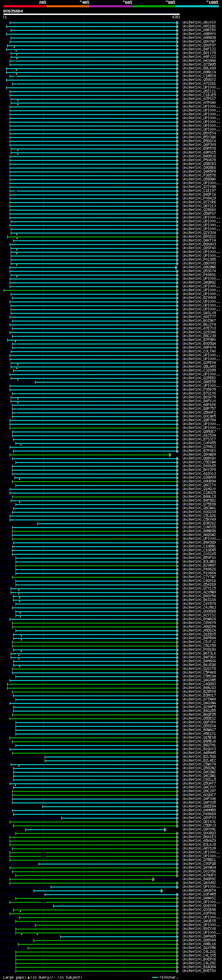Select the UniRef100_A7SZ61 label
The image size is (222, 980).
click(199, 84)
